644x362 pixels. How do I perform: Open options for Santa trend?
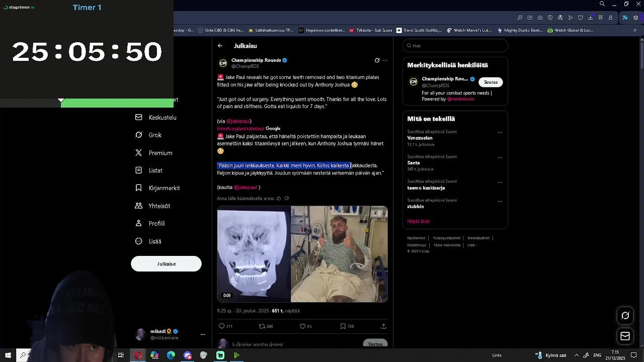coord(500,157)
